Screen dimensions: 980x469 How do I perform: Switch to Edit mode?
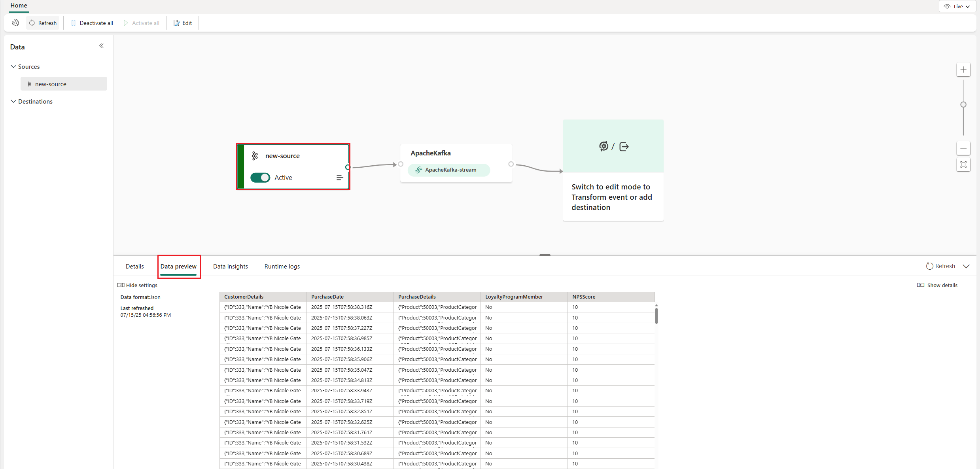tap(183, 23)
